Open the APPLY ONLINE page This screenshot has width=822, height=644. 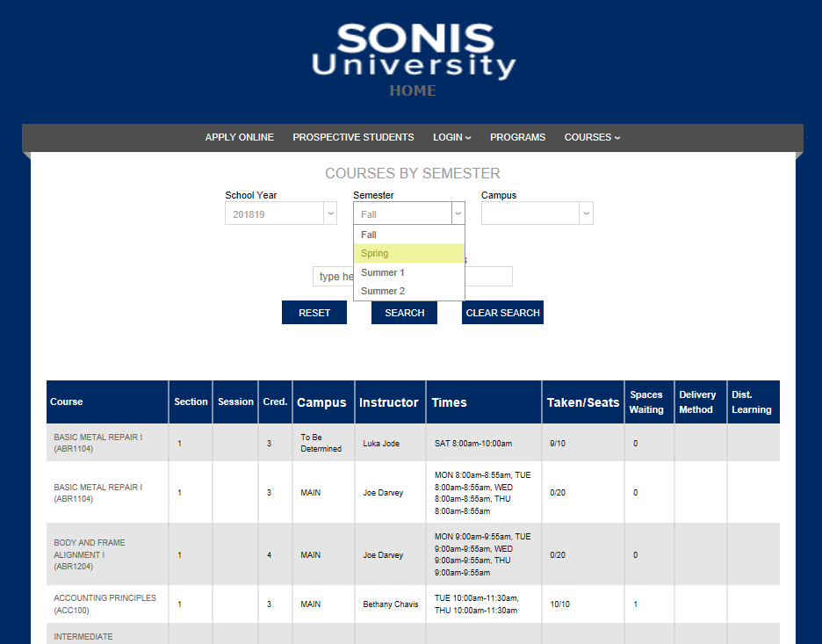pos(239,137)
